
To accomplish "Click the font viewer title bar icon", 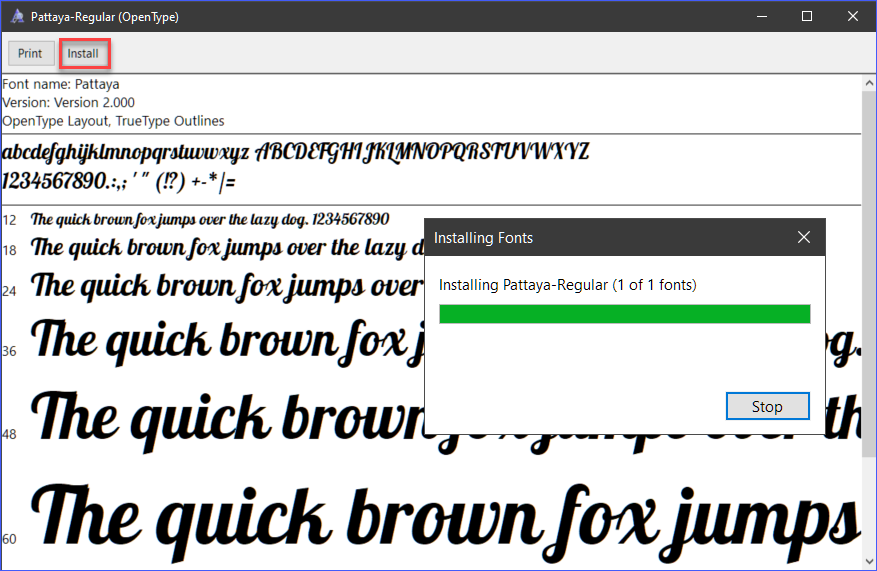I will pos(18,16).
